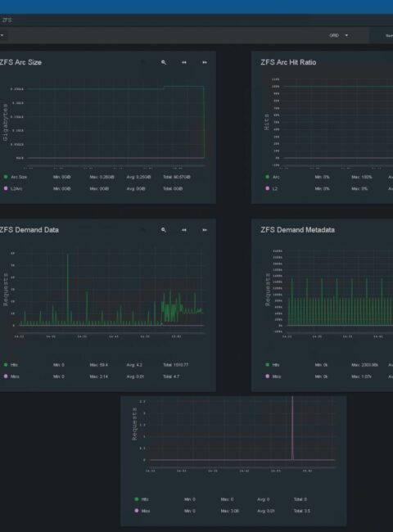Click the green Arc Size legend dot
393x532 pixels.
(x=6, y=177)
